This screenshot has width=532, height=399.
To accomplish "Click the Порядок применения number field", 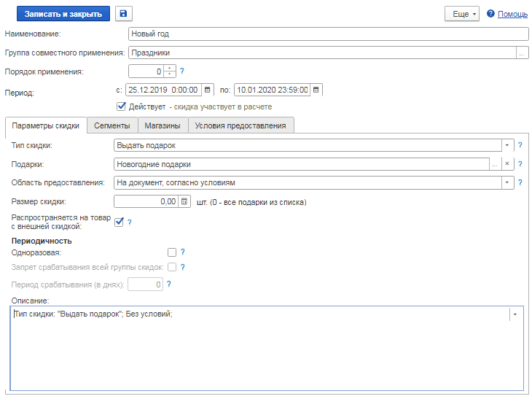I will click(146, 71).
